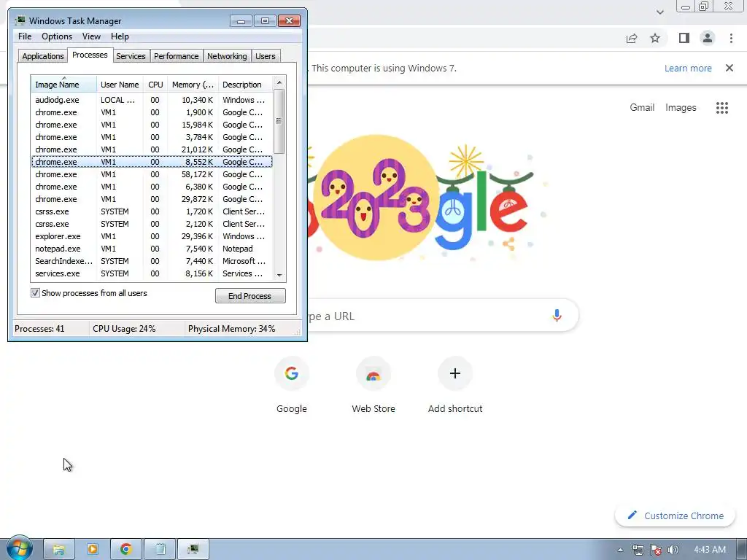The width and height of the screenshot is (747, 560).
Task: Switch to Networking tab
Action: pyautogui.click(x=227, y=56)
